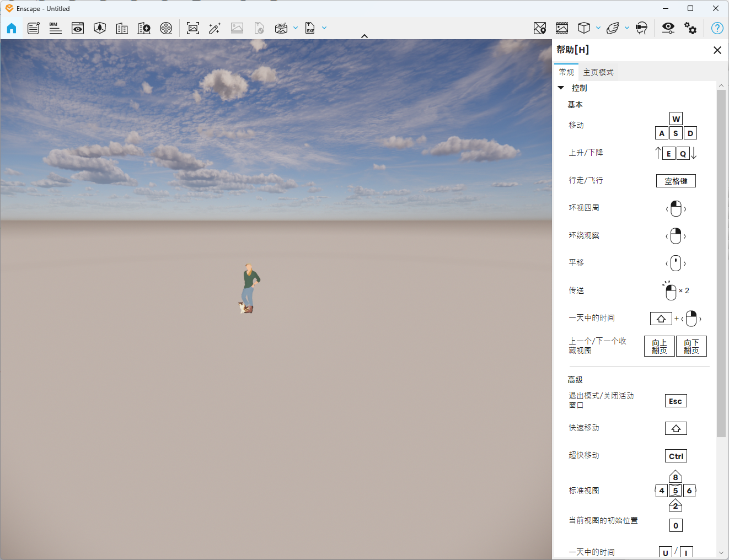Switch to the 主页模式 tab
Image resolution: width=729 pixels, height=560 pixels.
[x=598, y=72]
